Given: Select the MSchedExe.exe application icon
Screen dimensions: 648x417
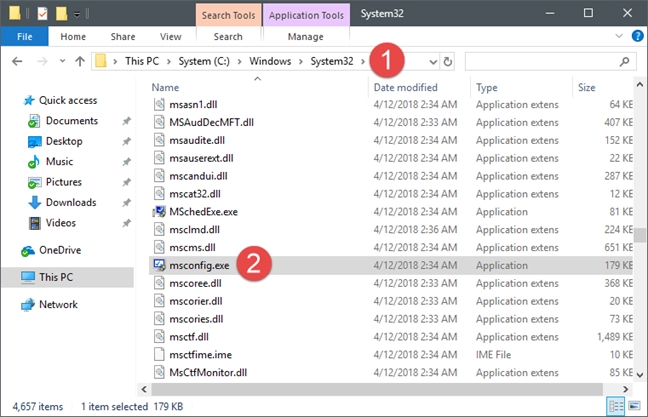Looking at the screenshot, I should (159, 212).
